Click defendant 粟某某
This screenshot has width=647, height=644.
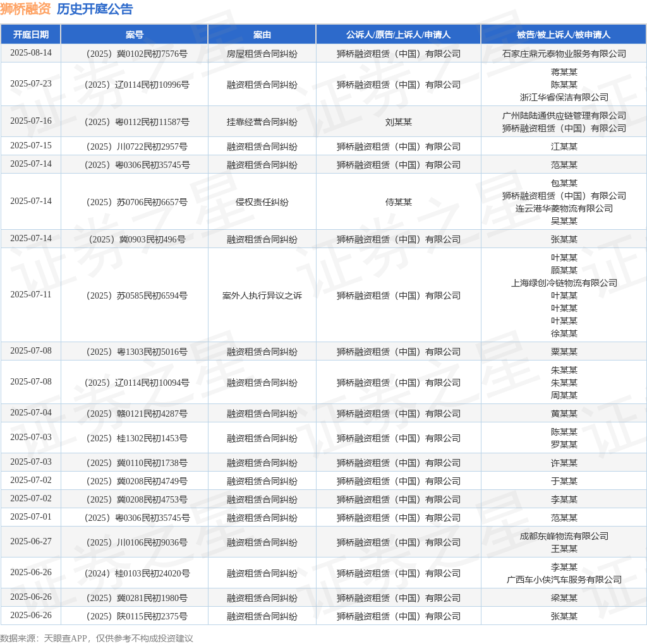(564, 352)
